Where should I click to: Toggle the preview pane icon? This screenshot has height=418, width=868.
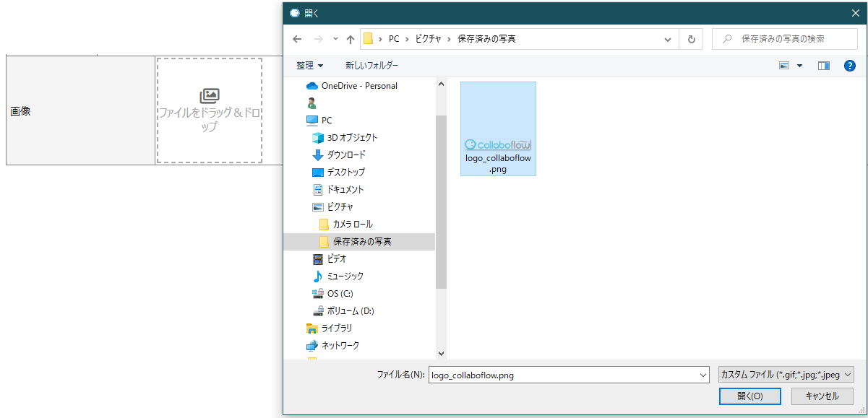(x=824, y=66)
